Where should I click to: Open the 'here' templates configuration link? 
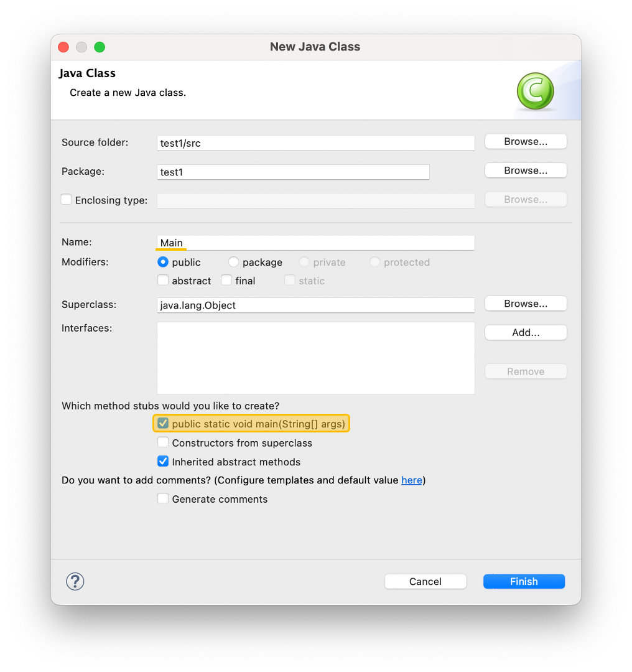[x=411, y=480]
